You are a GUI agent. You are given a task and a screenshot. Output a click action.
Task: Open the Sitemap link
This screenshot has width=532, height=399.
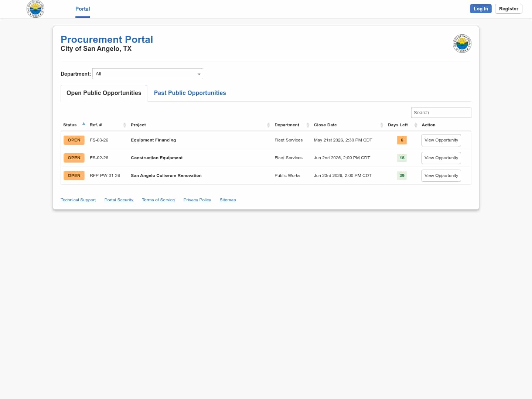point(228,200)
